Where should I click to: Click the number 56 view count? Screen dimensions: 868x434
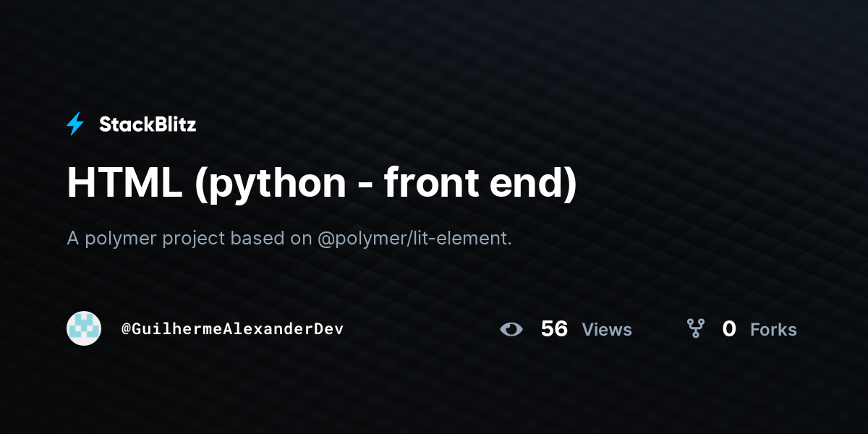[x=554, y=329]
